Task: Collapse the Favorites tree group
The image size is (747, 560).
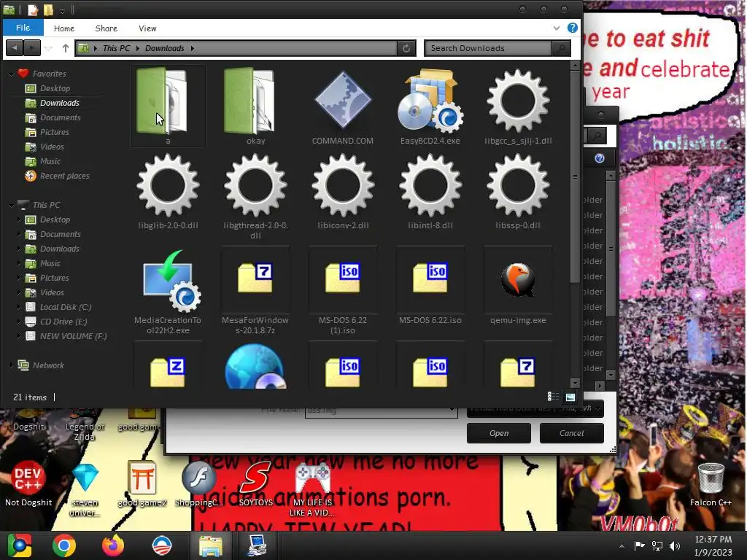Action: click(x=10, y=74)
